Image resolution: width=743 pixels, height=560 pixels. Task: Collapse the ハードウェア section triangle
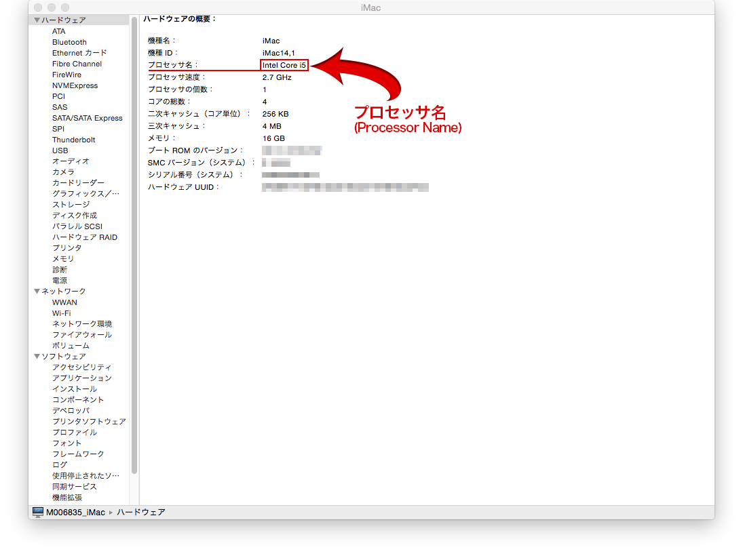37,20
